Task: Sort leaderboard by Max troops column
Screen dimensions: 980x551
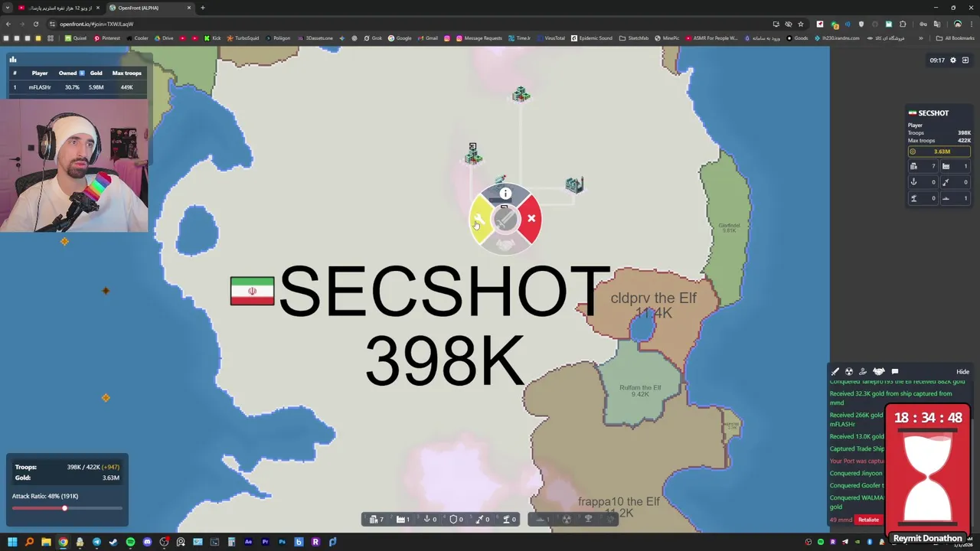Action: point(126,73)
